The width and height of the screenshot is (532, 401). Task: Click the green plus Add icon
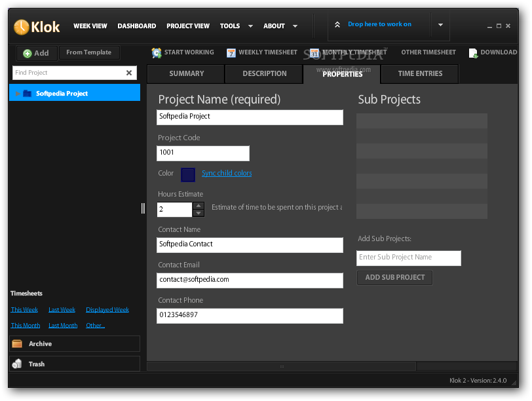[x=27, y=53]
